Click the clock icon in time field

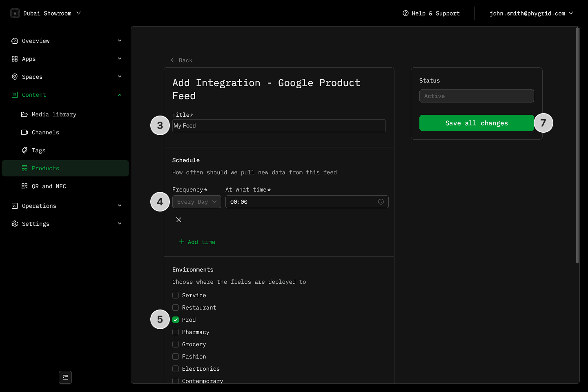pyautogui.click(x=381, y=202)
